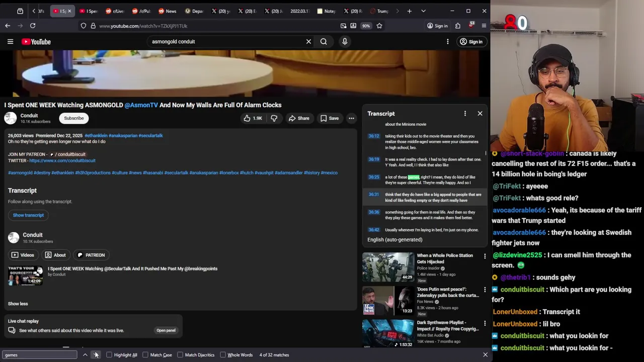The height and width of the screenshot is (362, 644).
Task: Subscribe to the Conduit channel
Action: 74,118
